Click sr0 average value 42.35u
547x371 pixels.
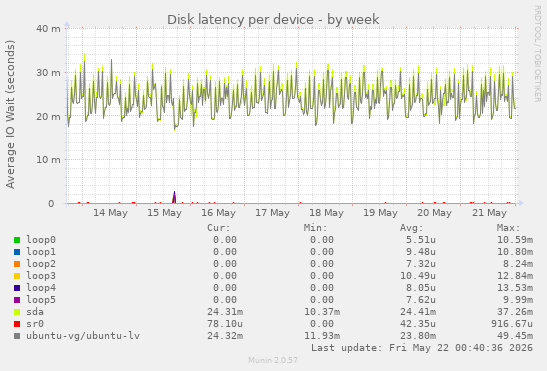click(x=418, y=324)
